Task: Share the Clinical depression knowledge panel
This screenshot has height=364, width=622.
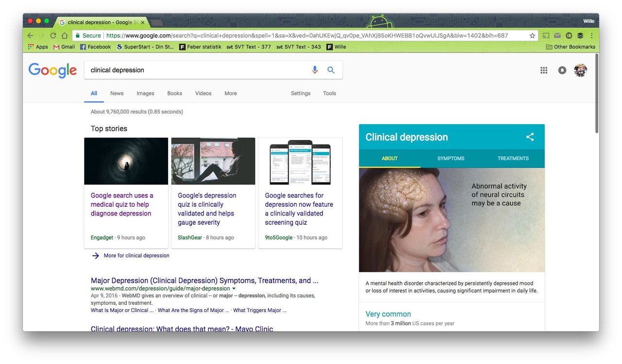Action: click(x=530, y=137)
